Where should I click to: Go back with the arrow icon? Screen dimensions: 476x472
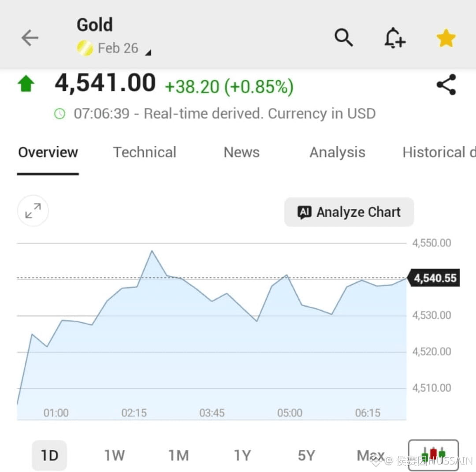(30, 38)
